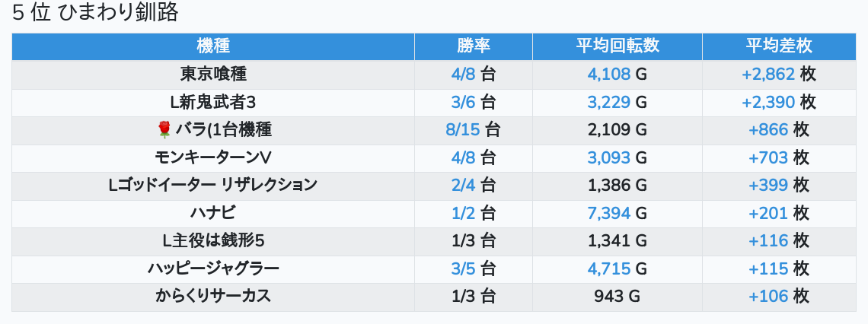Click the 平均差枚 column header
This screenshot has height=324, width=868.
779,46
